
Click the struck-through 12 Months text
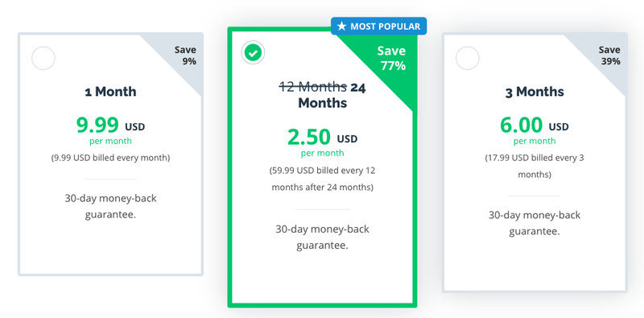[x=313, y=87]
